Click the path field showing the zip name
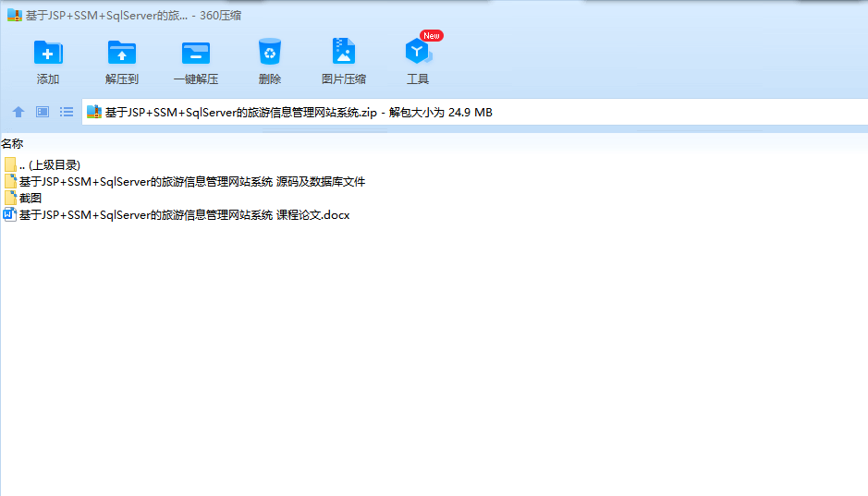The height and width of the screenshot is (496, 868). point(474,112)
